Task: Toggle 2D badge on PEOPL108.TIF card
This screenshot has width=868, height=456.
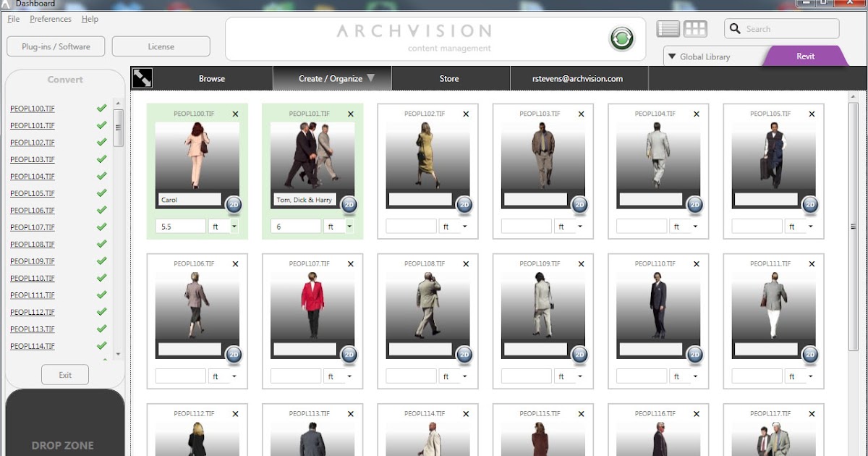Action: 464,355
